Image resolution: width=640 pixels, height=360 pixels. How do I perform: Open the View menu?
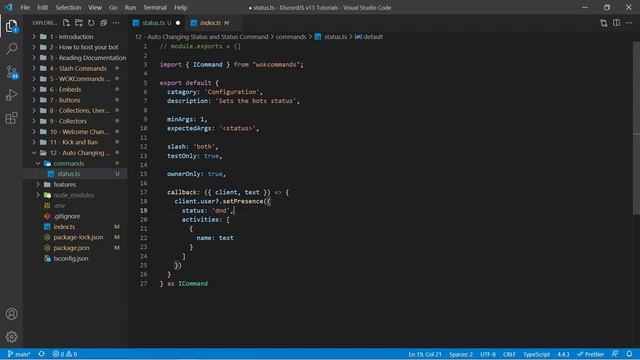pos(95,7)
